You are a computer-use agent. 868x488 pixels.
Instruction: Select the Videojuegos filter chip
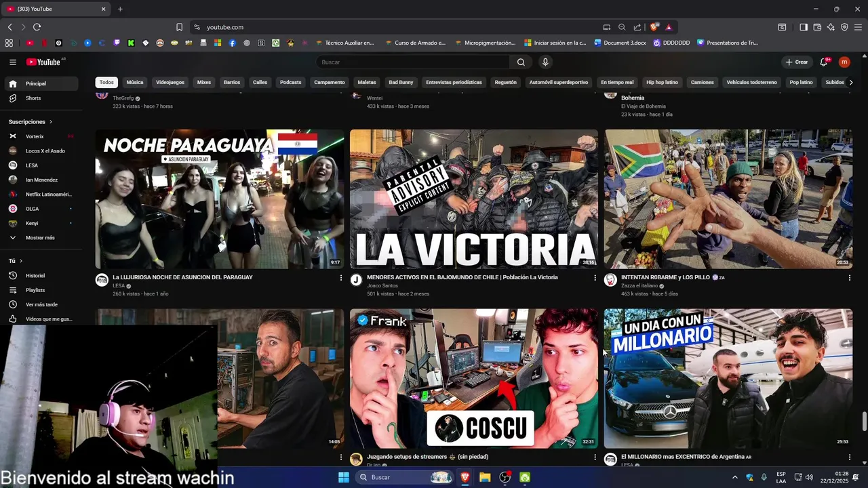(170, 82)
